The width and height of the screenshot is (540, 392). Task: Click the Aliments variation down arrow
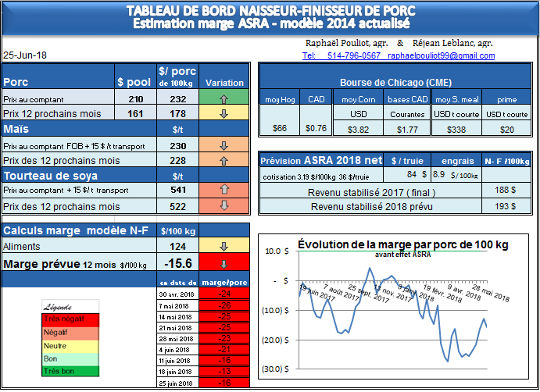click(224, 247)
